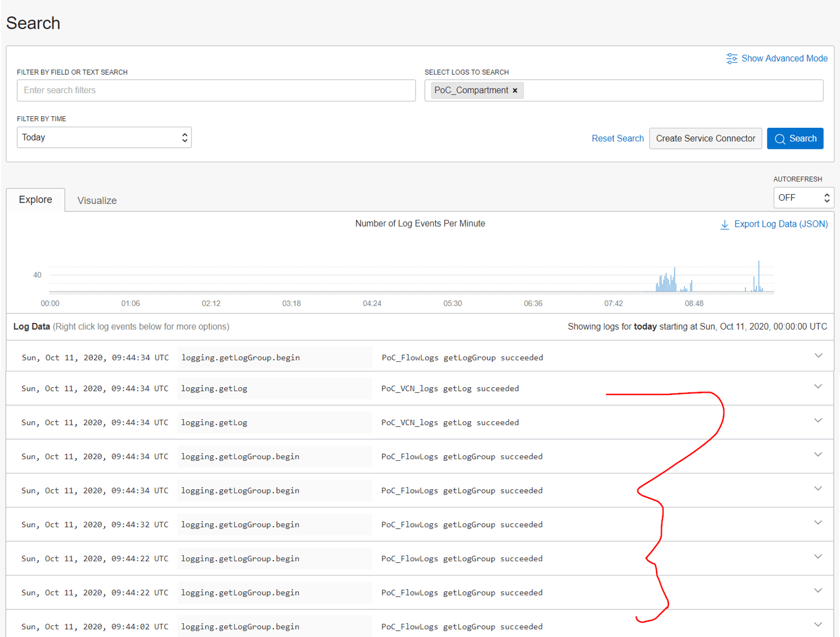Expand the first 09:44:22 log event chevron
840x637 pixels.
point(818,557)
